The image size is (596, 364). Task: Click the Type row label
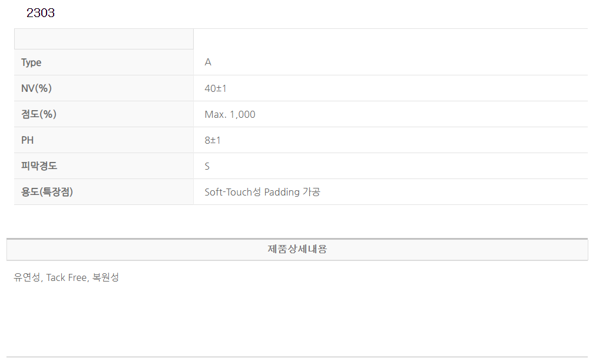point(31,62)
